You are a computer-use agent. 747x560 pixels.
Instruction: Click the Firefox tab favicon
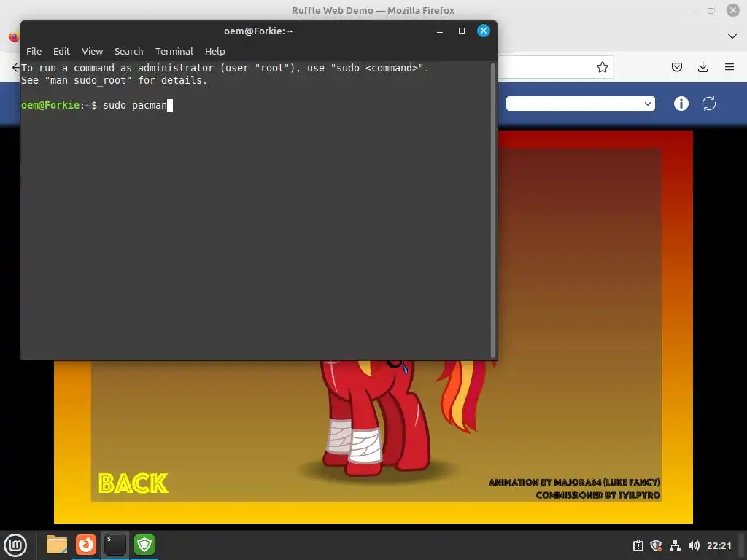click(x=13, y=36)
